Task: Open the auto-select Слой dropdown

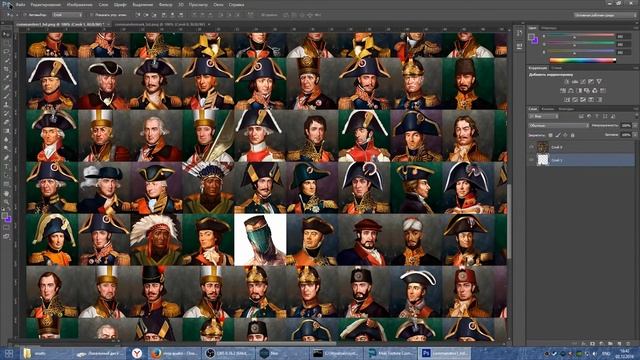Action: pyautogui.click(x=67, y=15)
